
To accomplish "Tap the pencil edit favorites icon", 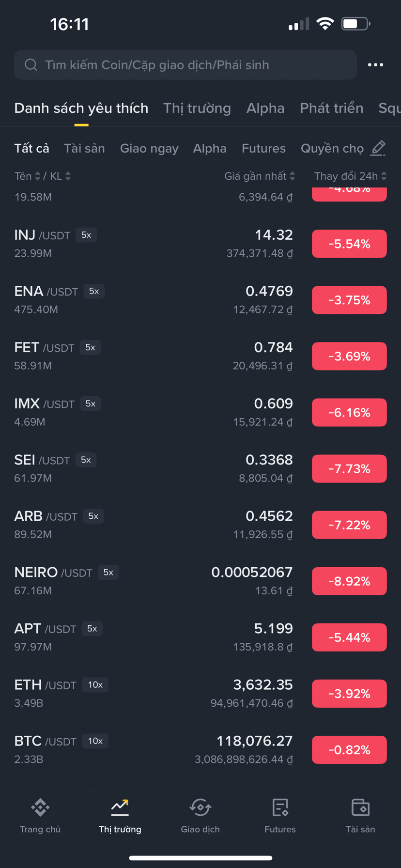I will pyautogui.click(x=378, y=148).
